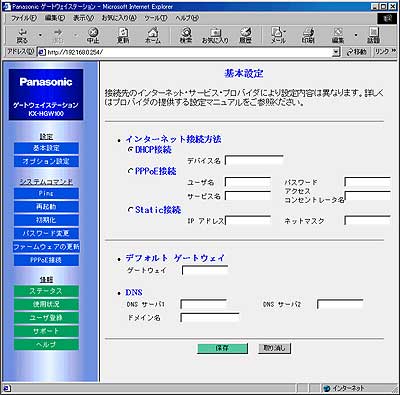Click into the ユーザ名 input field
Image resolution: width=400 pixels, height=395 pixels.
click(x=248, y=182)
